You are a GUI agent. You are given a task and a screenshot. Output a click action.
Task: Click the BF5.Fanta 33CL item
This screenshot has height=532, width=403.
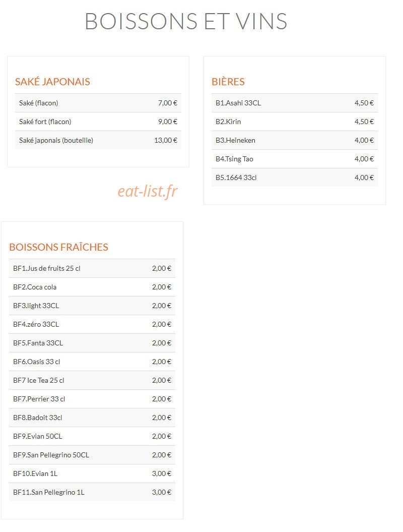click(x=92, y=343)
